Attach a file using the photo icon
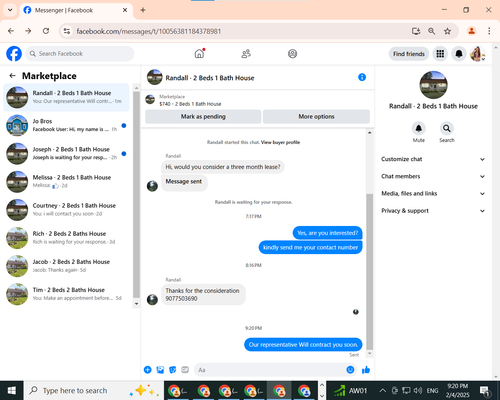500x400 pixels. [160, 370]
